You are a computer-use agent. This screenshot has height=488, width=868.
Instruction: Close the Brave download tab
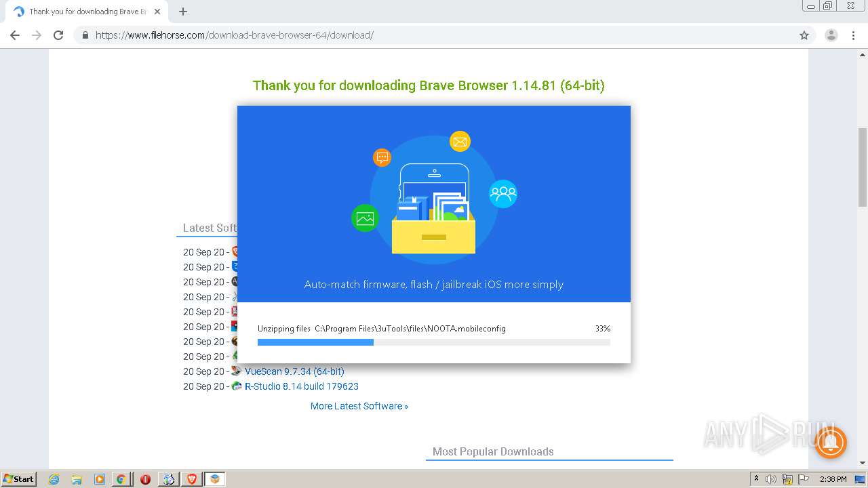157,12
